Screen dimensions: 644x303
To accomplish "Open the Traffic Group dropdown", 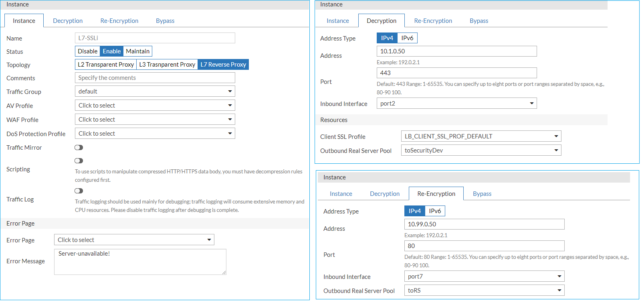I will 155,92.
